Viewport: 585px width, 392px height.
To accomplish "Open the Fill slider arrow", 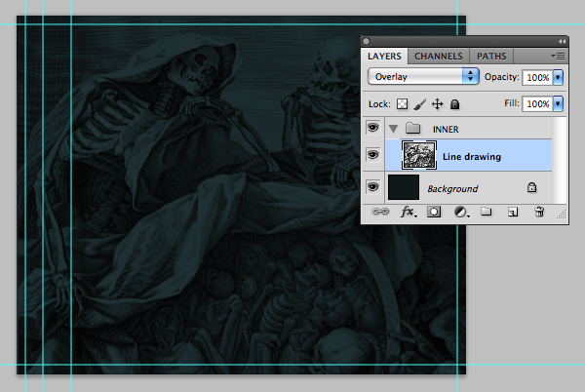I will pyautogui.click(x=558, y=103).
